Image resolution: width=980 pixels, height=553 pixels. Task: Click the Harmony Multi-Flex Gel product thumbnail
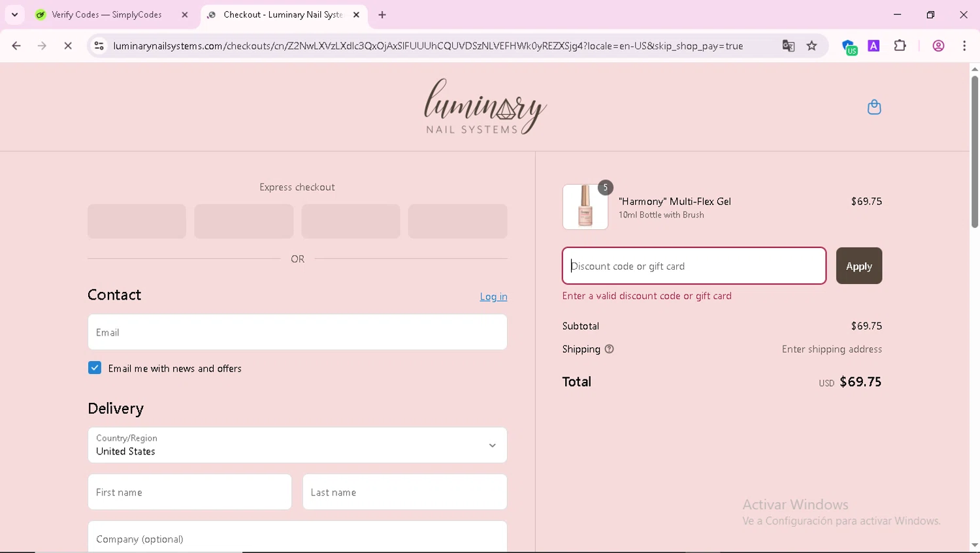[x=585, y=207]
